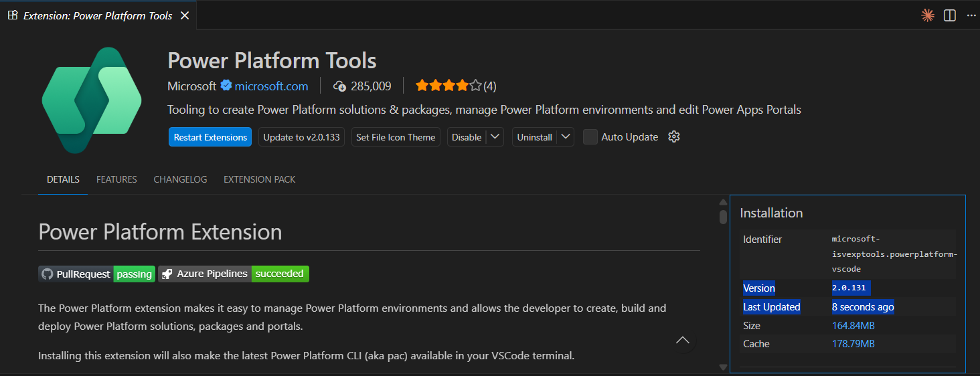This screenshot has width=980, height=376.
Task: Click the orange Claude icon in editor toolbar
Action: (927, 15)
